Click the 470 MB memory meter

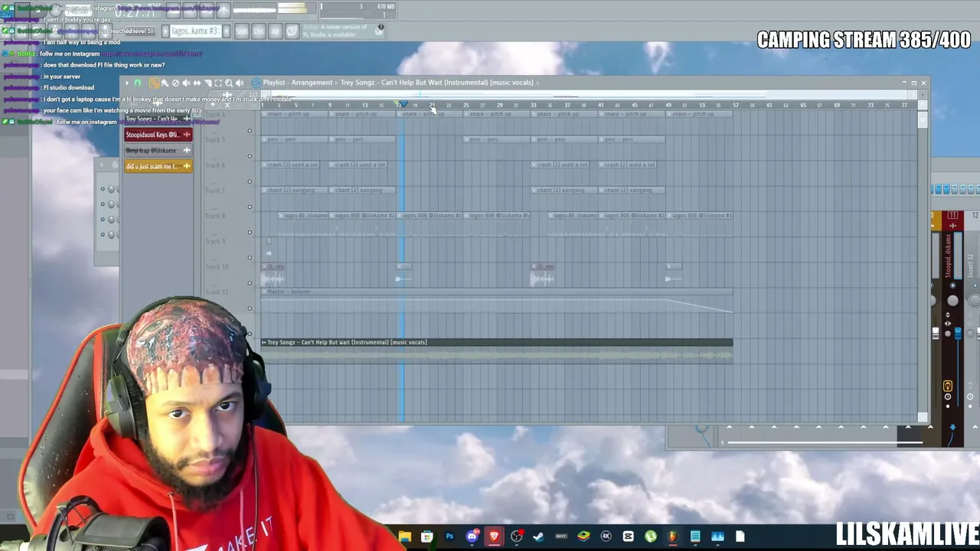click(385, 7)
